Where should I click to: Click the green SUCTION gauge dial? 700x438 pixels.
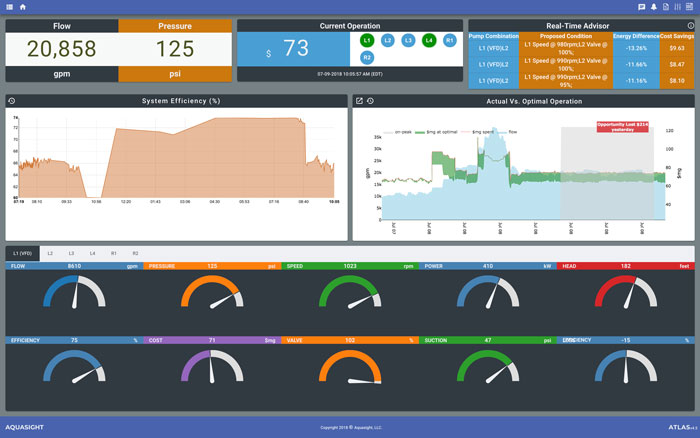click(488, 366)
